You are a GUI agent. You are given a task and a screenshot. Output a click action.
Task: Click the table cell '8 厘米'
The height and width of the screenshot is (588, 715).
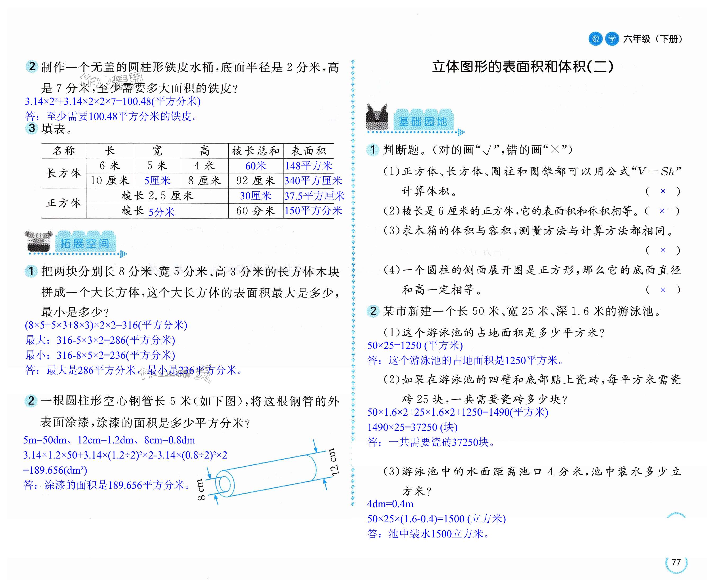205,181
